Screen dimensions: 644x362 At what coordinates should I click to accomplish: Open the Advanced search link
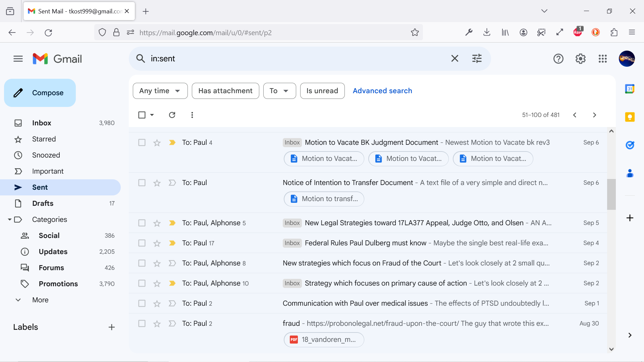click(x=382, y=91)
